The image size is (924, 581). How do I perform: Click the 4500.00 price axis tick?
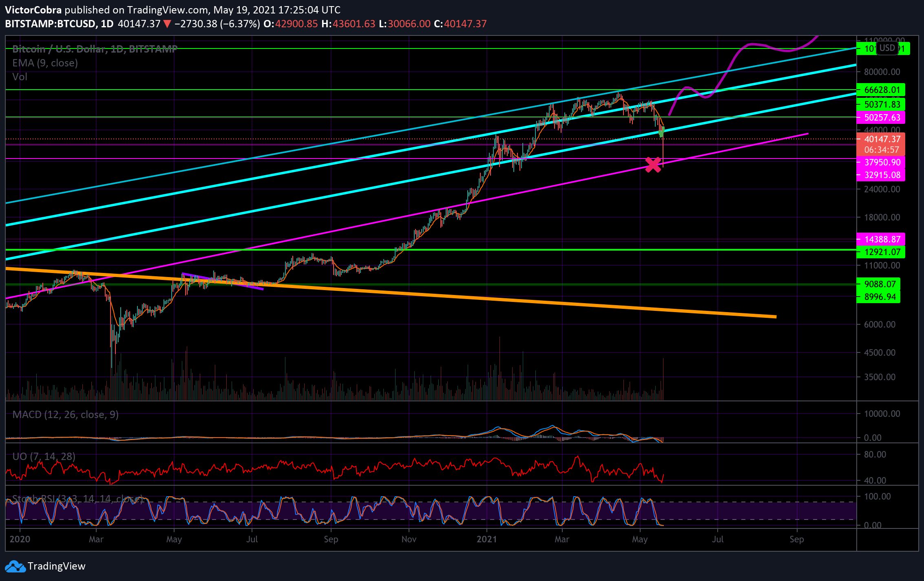pyautogui.click(x=880, y=352)
